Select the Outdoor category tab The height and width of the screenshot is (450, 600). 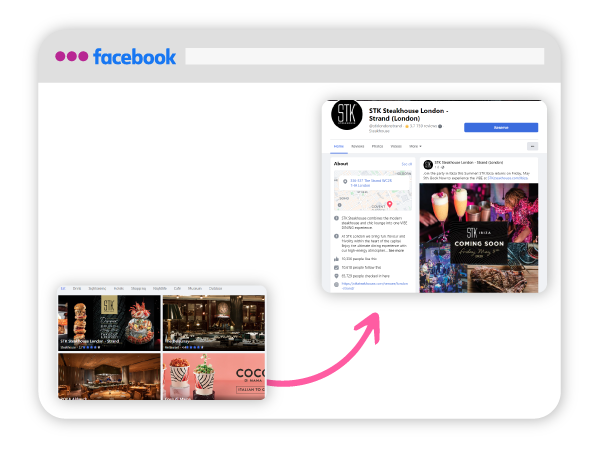click(215, 289)
